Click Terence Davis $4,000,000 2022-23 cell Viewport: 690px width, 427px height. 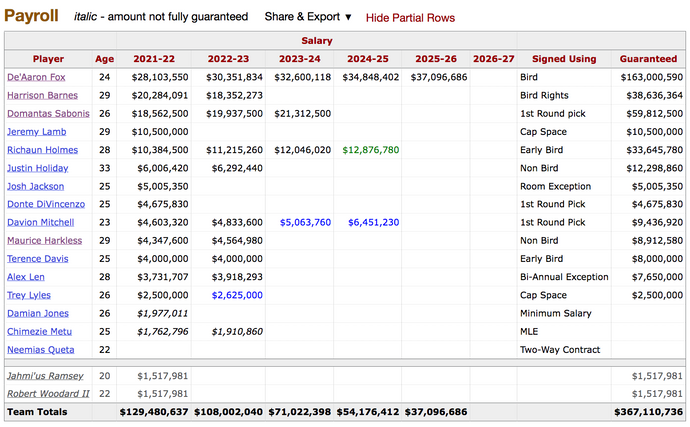pos(237,259)
